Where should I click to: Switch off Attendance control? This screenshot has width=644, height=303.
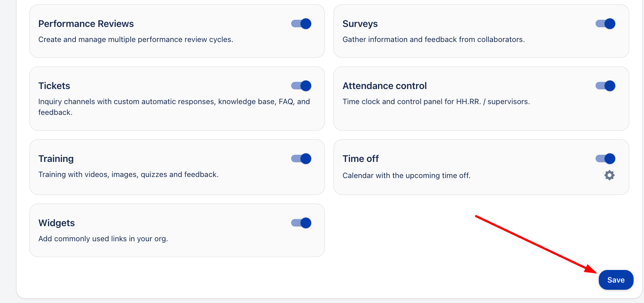(605, 86)
